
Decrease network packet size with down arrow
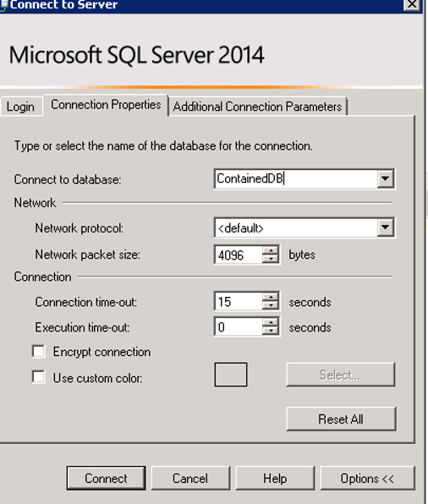coord(271,259)
